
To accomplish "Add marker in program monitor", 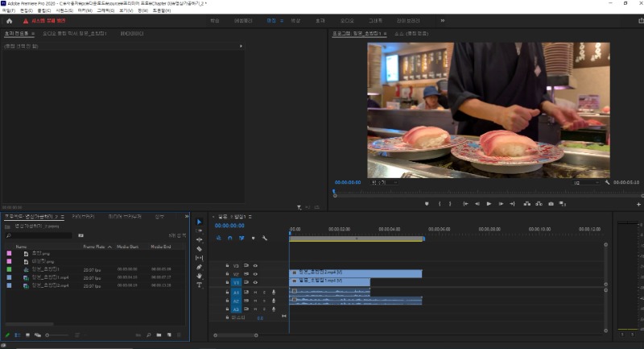I will (427, 204).
